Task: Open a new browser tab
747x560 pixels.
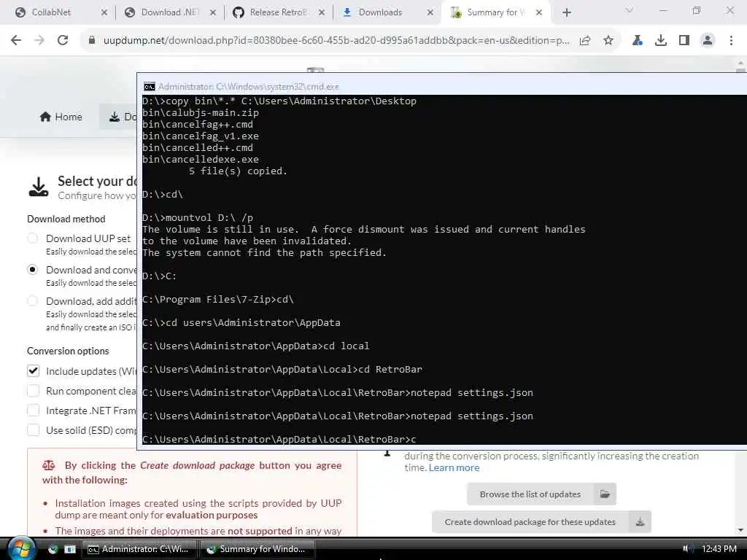Action: tap(566, 12)
